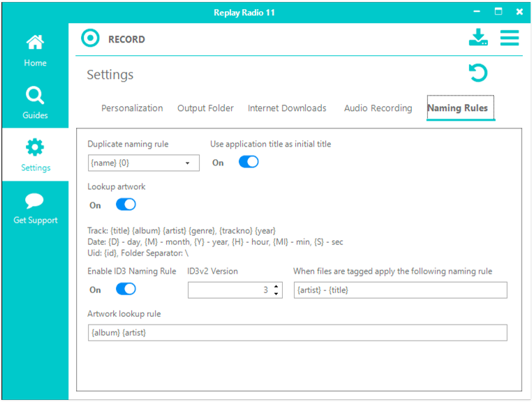Open the downloads icon at top right
Viewport: 532px width, 402px height.
click(x=478, y=37)
